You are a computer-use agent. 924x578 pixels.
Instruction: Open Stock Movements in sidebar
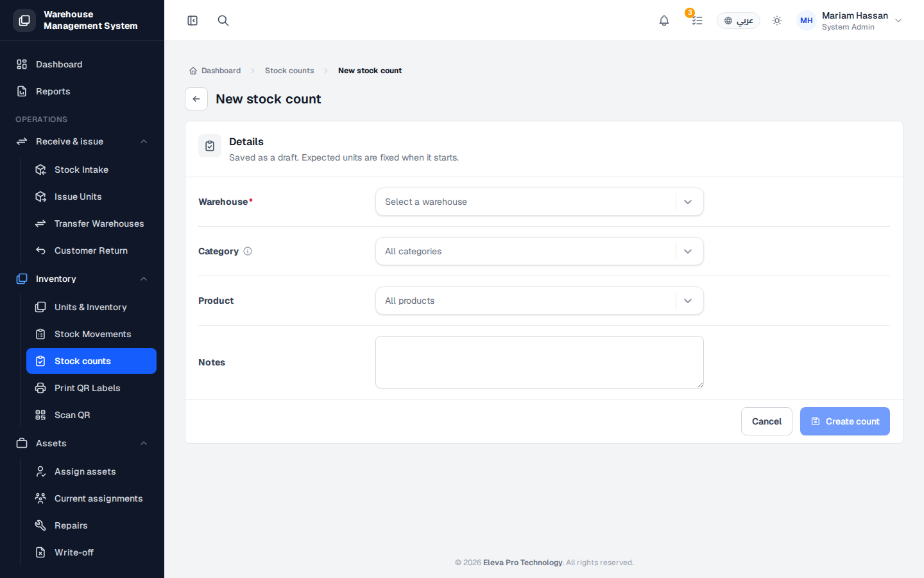91,334
